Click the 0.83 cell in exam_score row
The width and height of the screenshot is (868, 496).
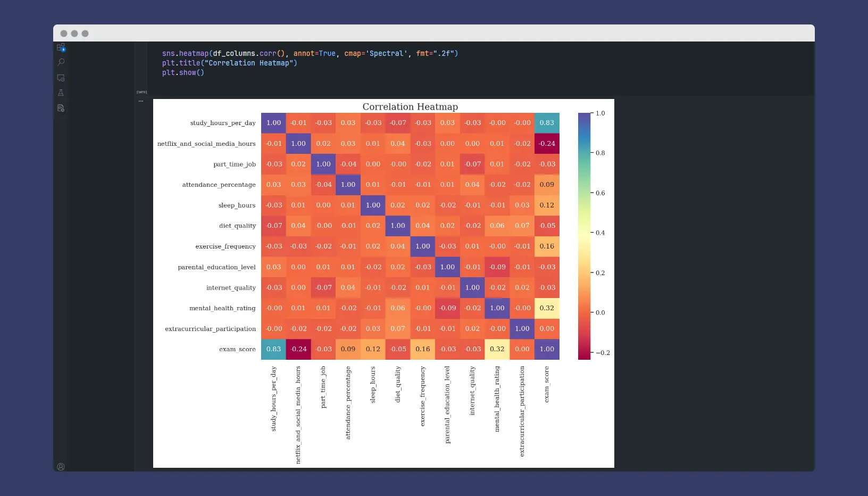click(273, 349)
